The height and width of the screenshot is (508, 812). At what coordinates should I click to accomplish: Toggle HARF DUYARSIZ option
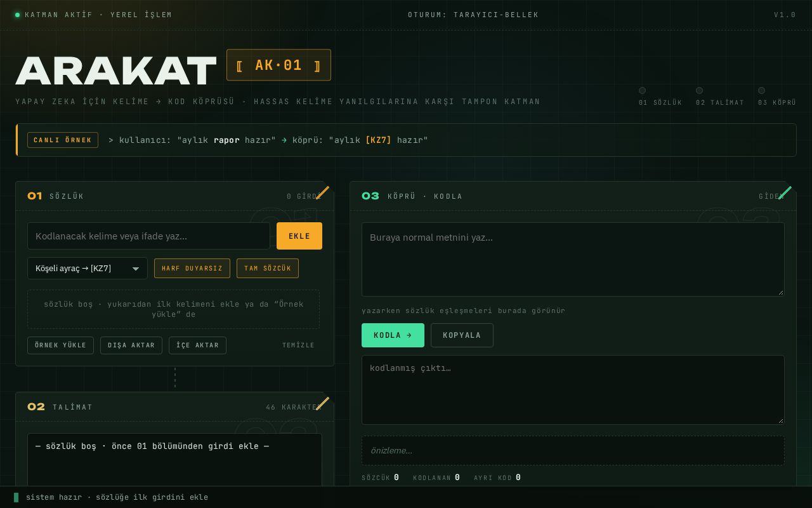[192, 268]
